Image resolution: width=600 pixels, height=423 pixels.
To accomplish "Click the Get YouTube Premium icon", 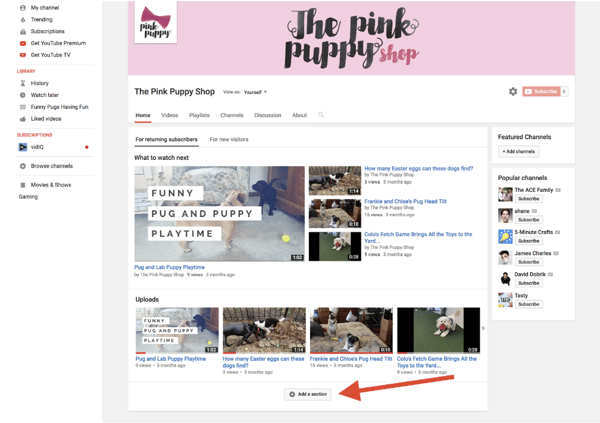I will (23, 43).
